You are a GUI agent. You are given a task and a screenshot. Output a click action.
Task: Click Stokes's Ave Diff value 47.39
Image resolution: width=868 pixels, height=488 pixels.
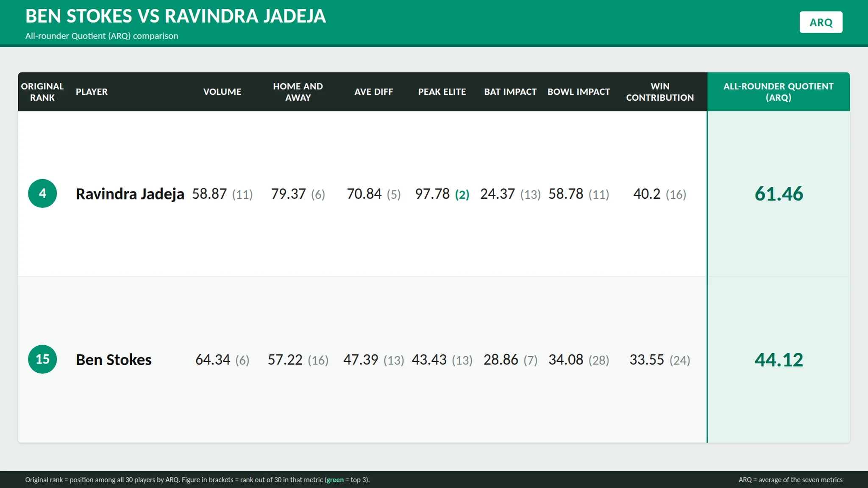[x=361, y=360]
